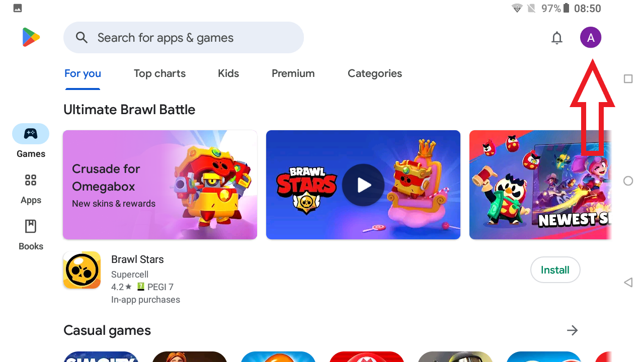Open the purple account avatar A

click(x=591, y=37)
